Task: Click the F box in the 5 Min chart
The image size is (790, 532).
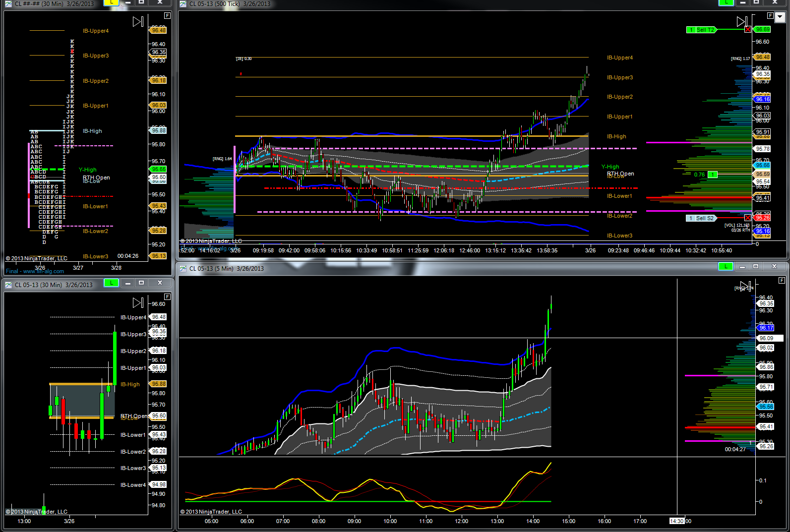Action: pos(782,280)
